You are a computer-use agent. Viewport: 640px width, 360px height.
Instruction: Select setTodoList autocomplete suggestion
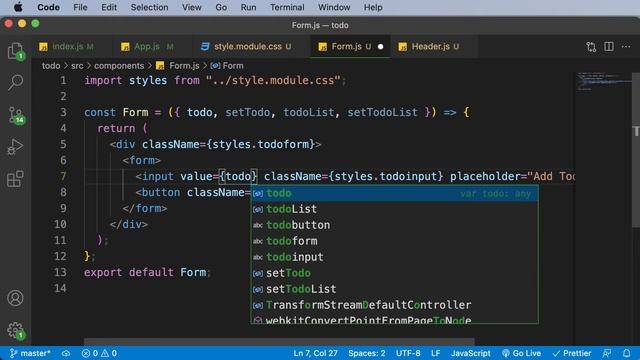(394, 289)
